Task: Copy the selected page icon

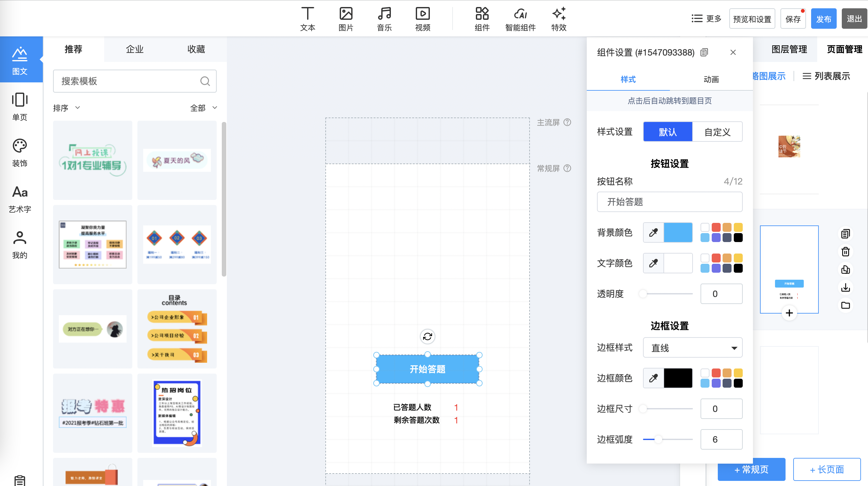Action: [x=845, y=233]
